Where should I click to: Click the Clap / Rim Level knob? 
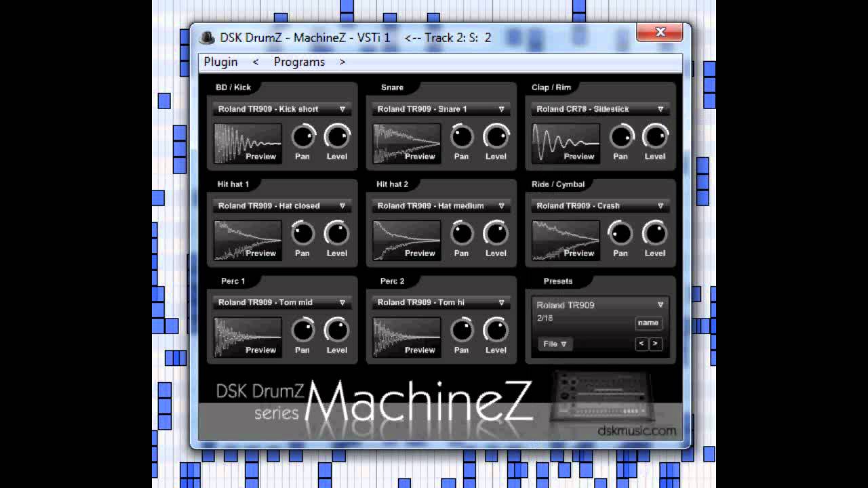click(655, 137)
